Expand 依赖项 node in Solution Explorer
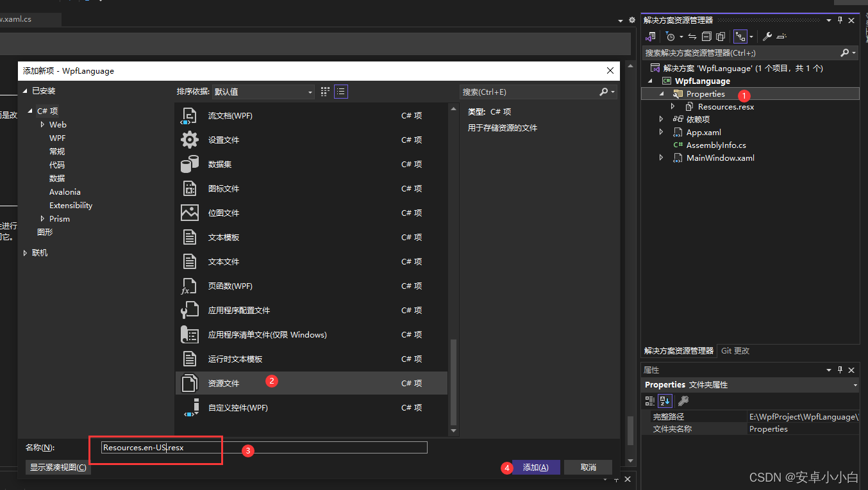The image size is (868, 490). coord(661,119)
